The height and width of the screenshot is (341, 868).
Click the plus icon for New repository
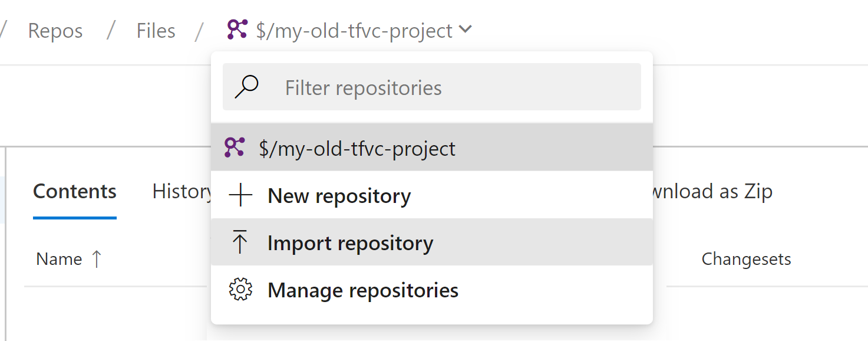click(240, 196)
